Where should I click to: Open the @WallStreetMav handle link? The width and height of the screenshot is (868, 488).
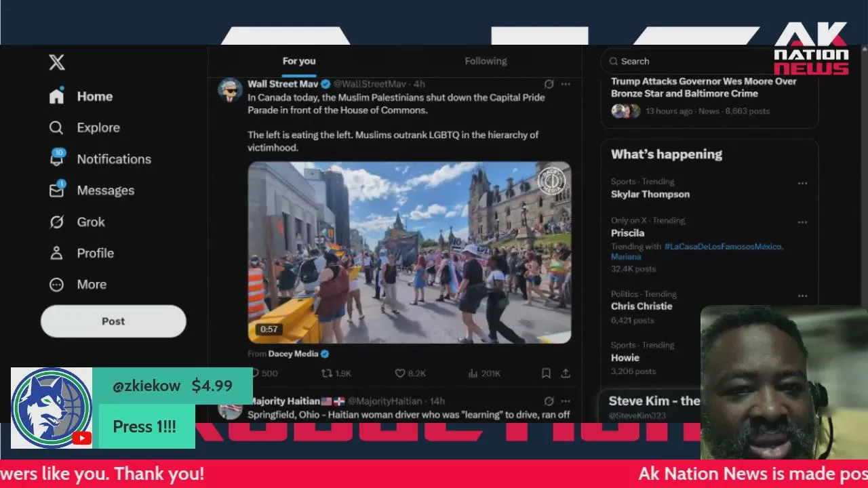point(370,84)
